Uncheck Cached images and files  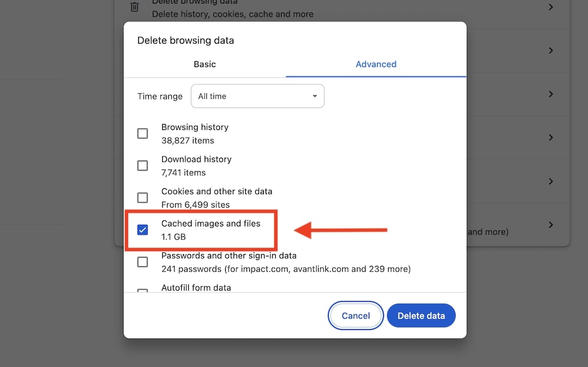tap(142, 230)
